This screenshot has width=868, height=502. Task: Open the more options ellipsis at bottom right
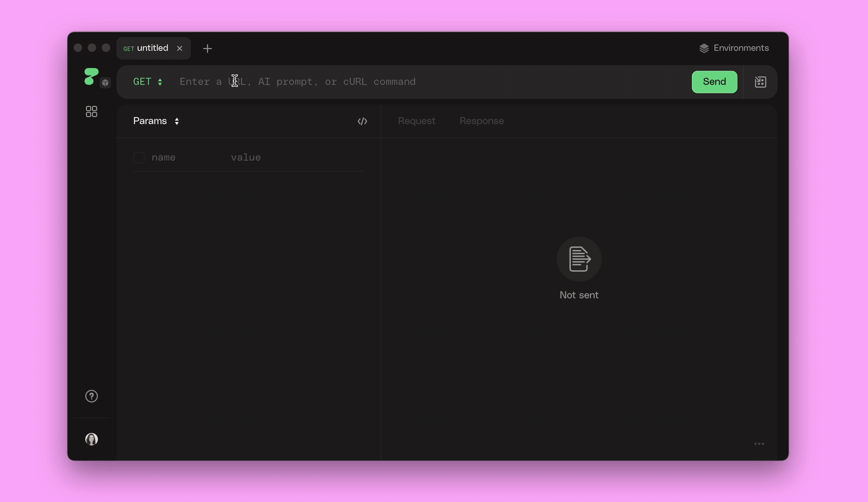tap(759, 443)
